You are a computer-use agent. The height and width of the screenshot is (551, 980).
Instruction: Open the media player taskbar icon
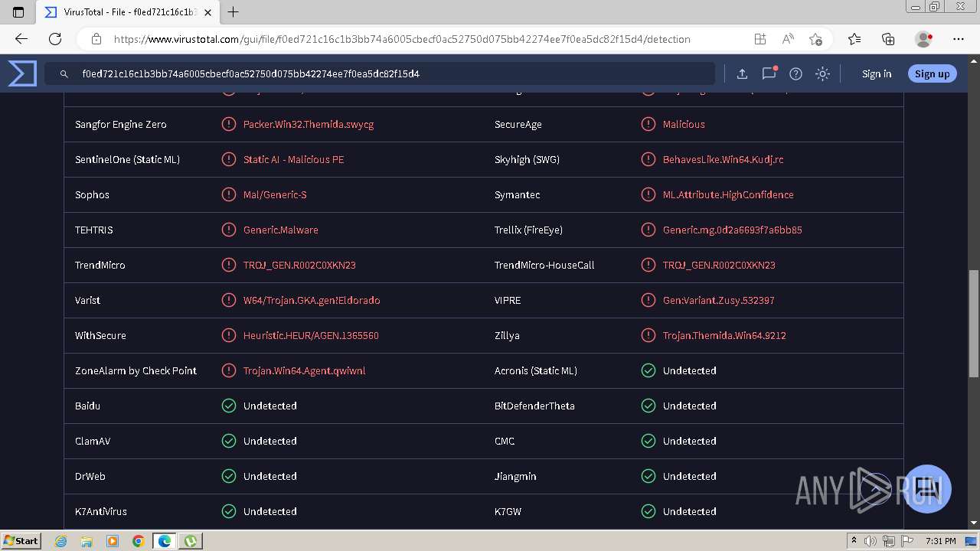point(113,541)
